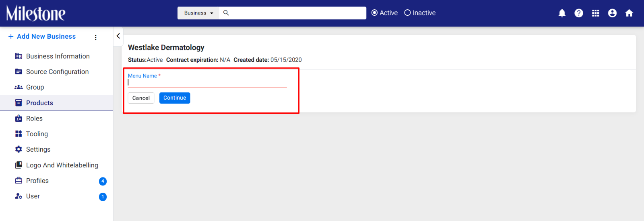Screen dimensions: 644x221
Task: Click the Menu Name field label
Action: pos(144,76)
